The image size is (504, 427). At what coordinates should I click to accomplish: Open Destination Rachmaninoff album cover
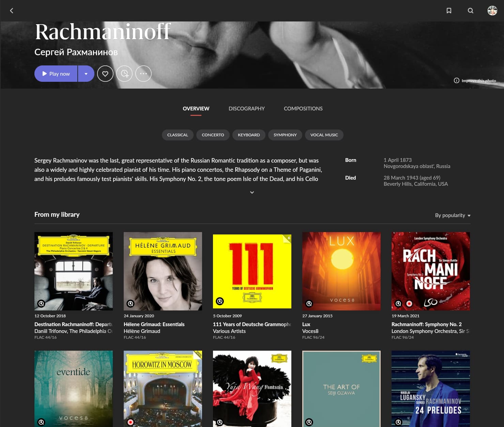click(x=74, y=271)
